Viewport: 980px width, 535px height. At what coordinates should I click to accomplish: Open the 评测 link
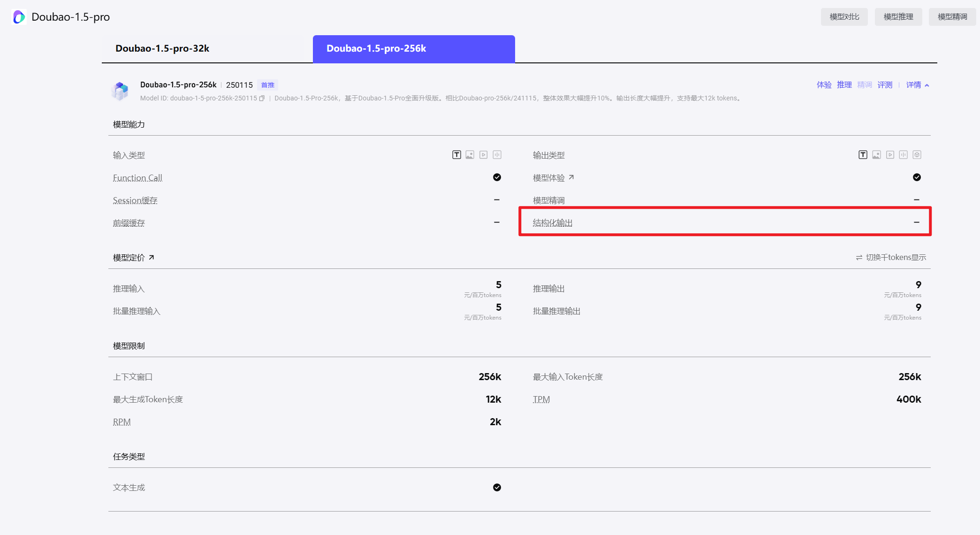tap(885, 85)
